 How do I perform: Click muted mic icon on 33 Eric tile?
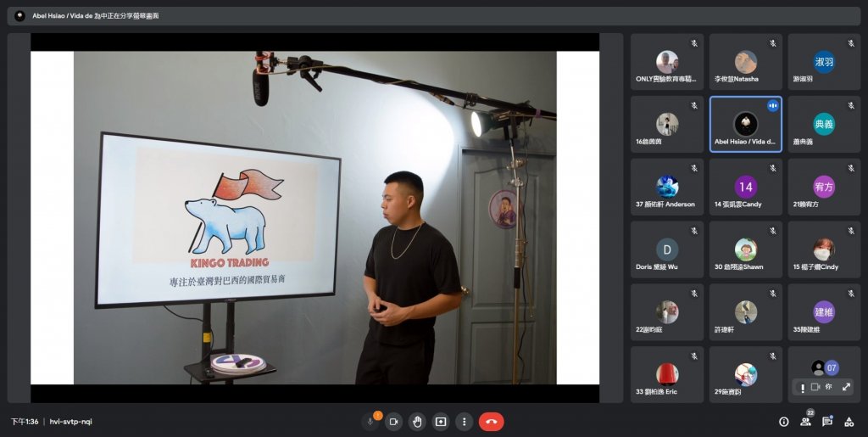694,356
